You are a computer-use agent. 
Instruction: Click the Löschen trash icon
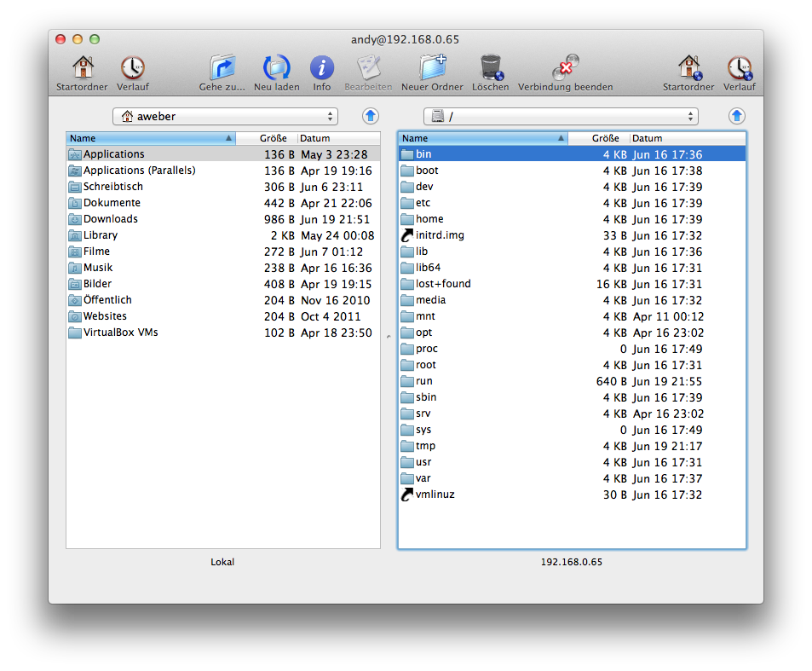pos(490,68)
